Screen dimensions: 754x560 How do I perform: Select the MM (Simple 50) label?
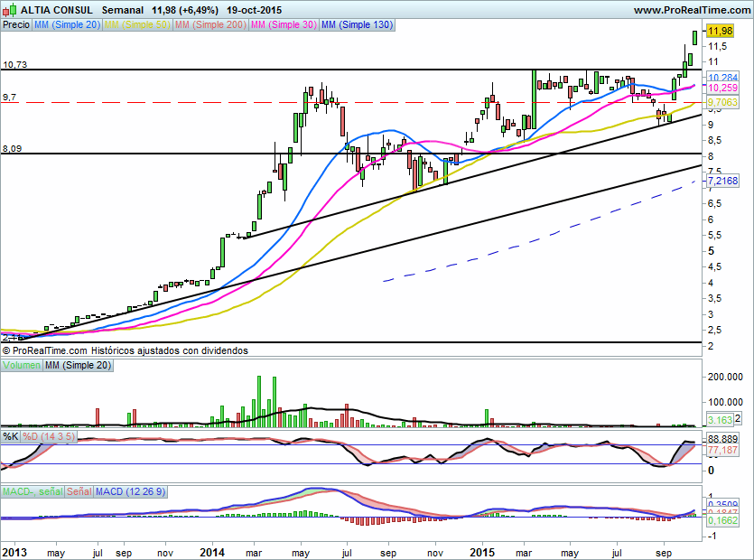click(137, 24)
